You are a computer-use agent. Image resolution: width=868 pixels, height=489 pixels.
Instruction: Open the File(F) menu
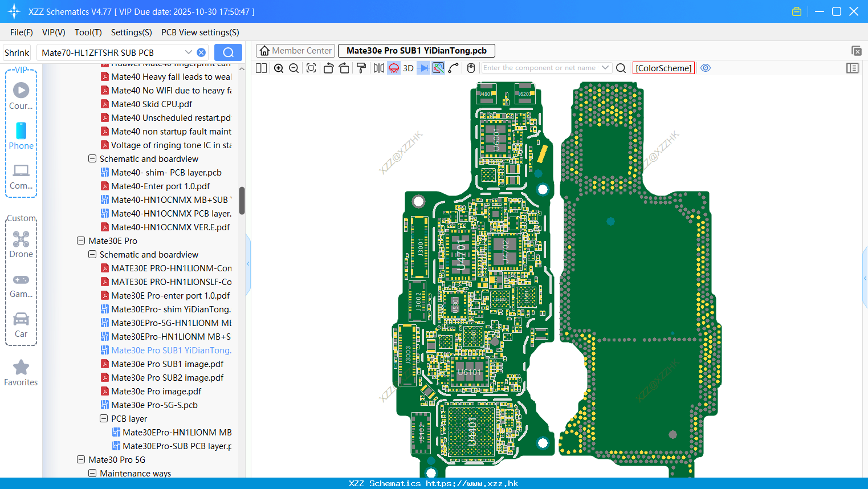point(22,32)
